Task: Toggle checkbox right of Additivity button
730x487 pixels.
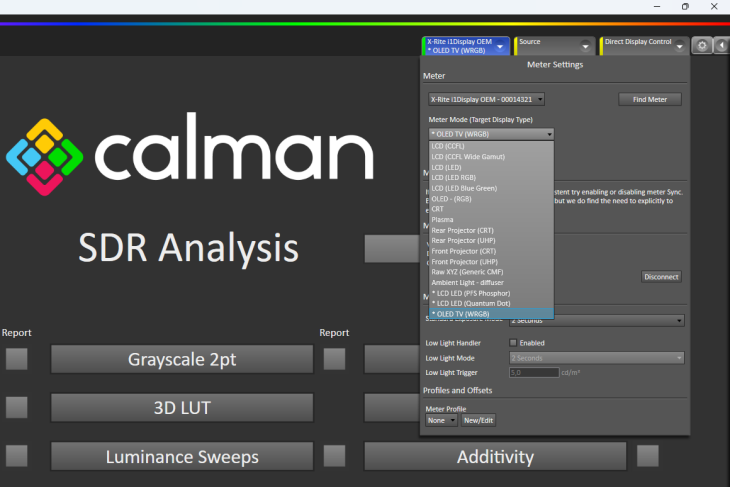Action: coord(648,456)
